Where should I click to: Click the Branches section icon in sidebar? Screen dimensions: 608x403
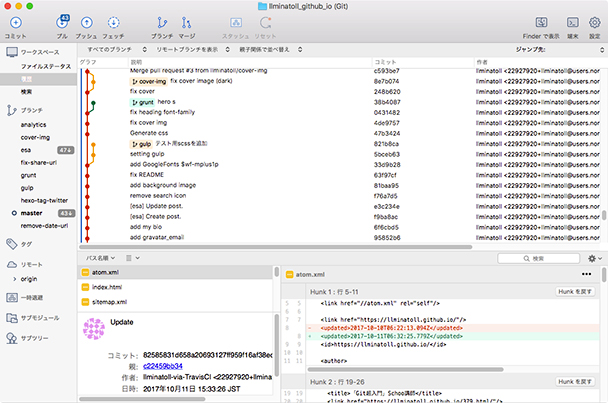(x=11, y=111)
